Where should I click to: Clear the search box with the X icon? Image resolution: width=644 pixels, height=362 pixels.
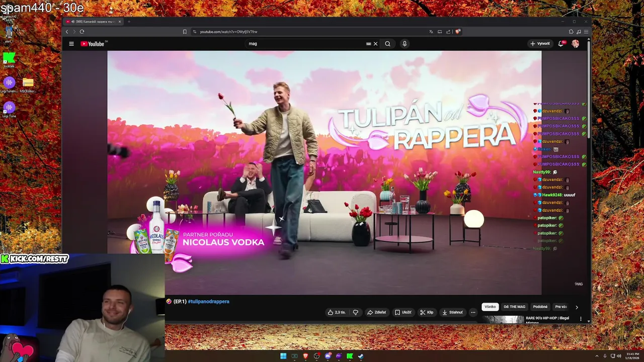tap(375, 44)
